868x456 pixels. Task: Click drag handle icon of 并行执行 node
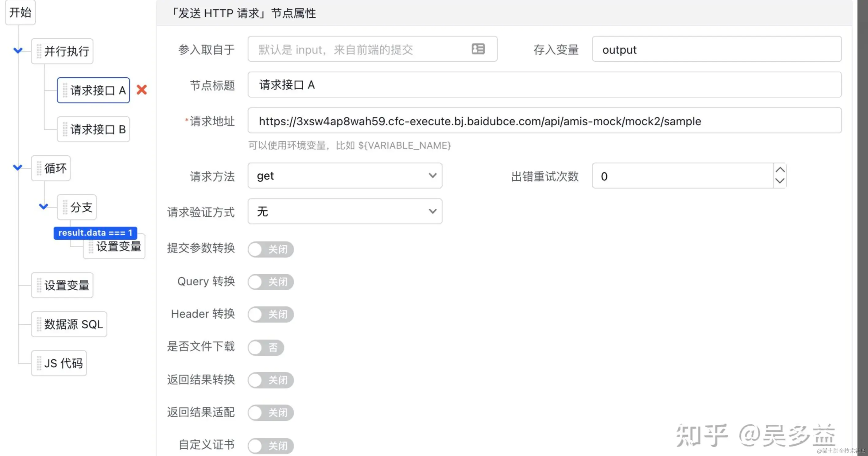[x=39, y=51]
